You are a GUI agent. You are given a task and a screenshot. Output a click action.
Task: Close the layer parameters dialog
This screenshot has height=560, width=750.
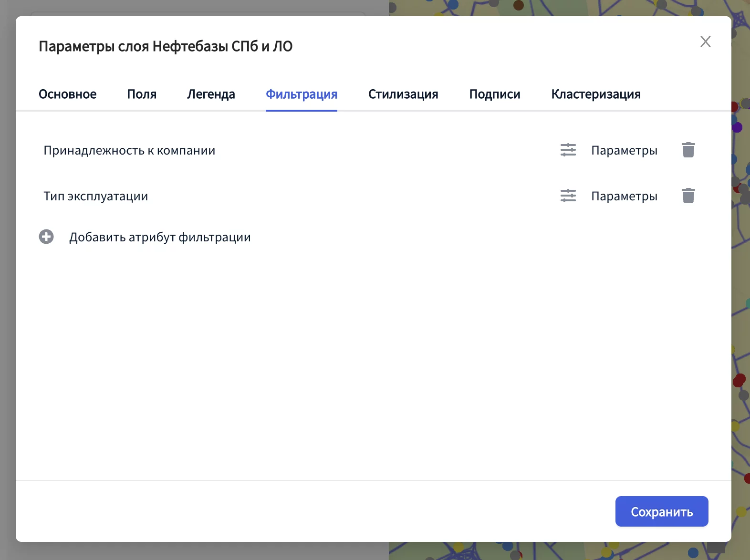[705, 41]
